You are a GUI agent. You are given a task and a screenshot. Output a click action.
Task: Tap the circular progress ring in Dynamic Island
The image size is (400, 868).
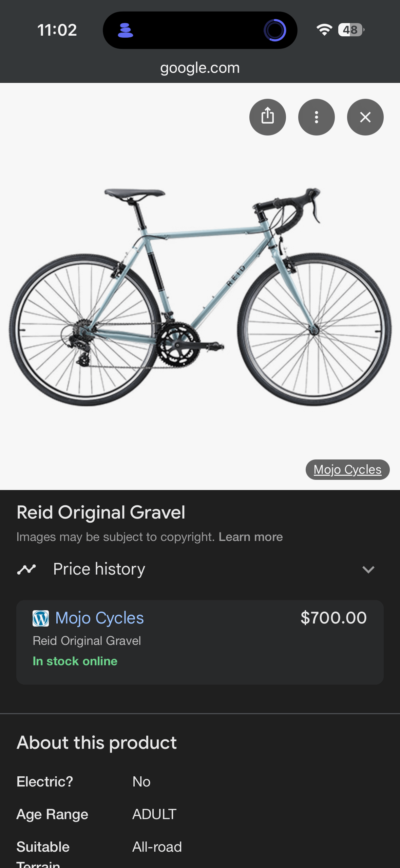tap(275, 30)
